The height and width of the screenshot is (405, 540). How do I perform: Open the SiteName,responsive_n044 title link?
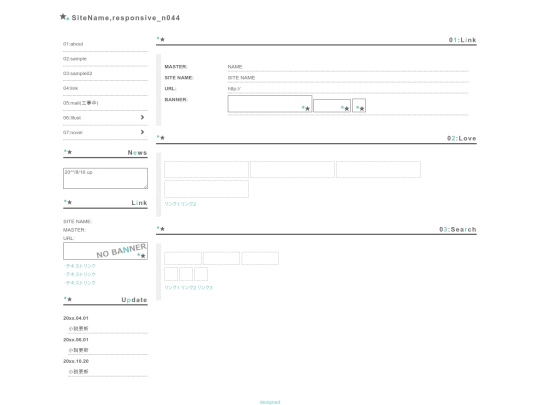click(126, 18)
